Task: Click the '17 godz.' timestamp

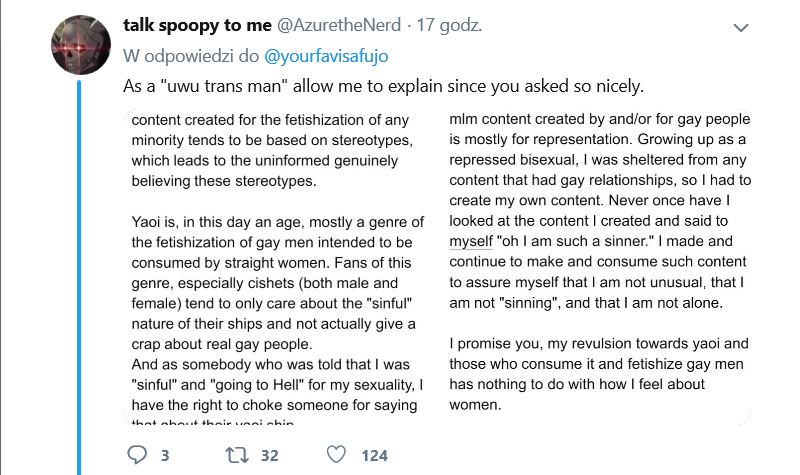Action: pos(449,25)
